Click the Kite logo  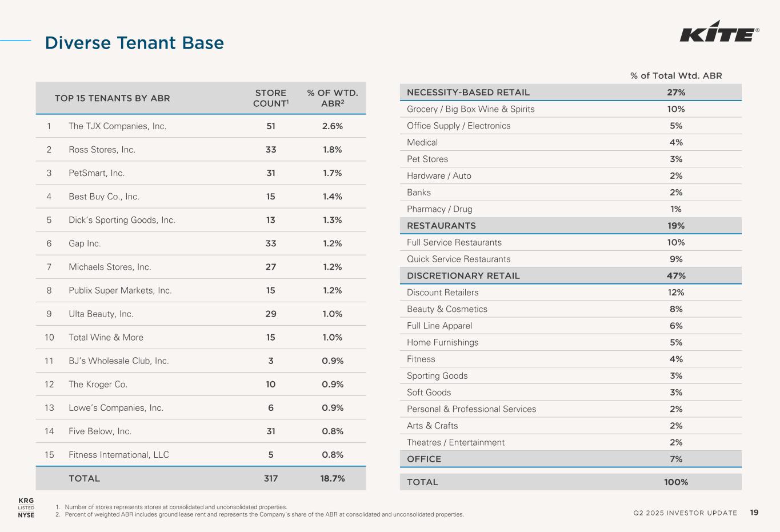[x=719, y=35]
